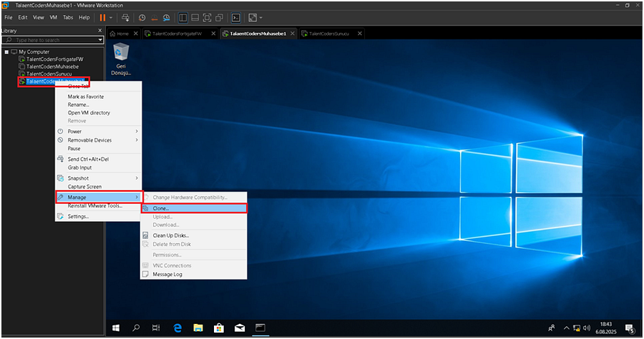Collapse the My Computer tree node
This screenshot has width=644, height=339.
[6, 52]
